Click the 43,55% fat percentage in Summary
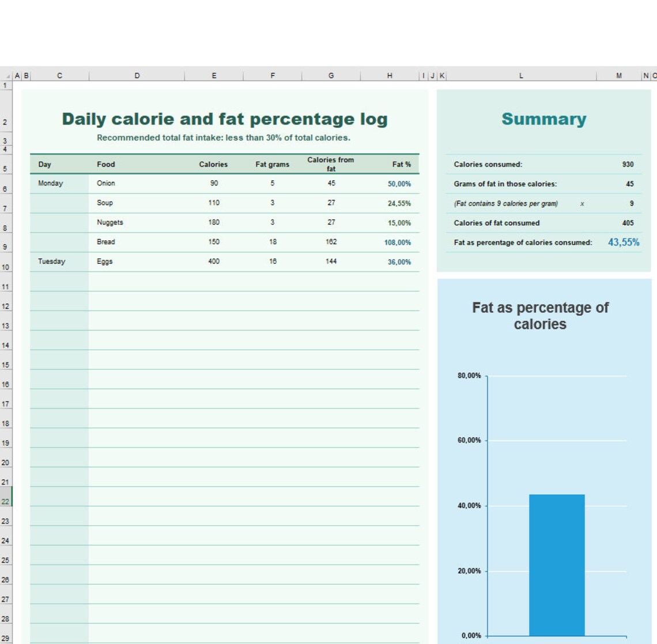Image resolution: width=657 pixels, height=644 pixels. (625, 243)
